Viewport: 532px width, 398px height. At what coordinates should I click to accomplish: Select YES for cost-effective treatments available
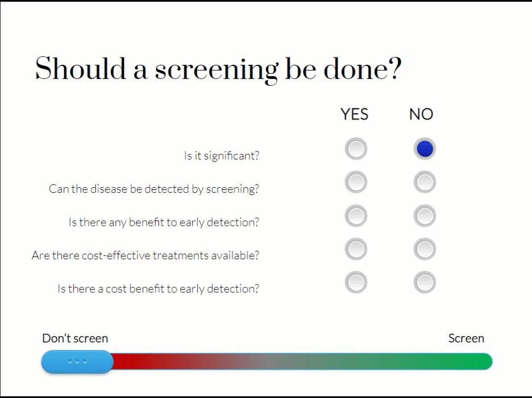tap(356, 249)
